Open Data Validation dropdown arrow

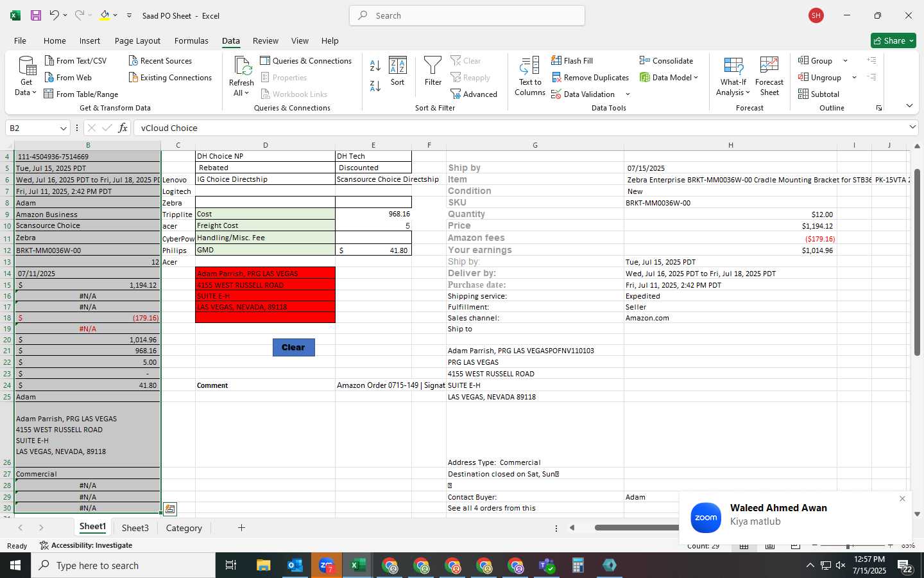click(628, 94)
